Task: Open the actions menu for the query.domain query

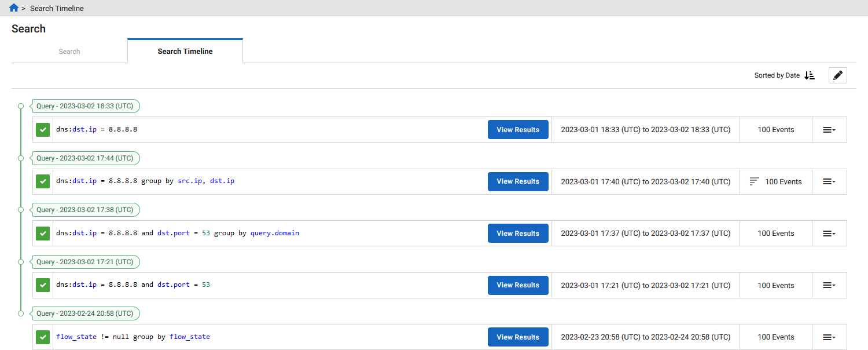Action: (x=829, y=233)
